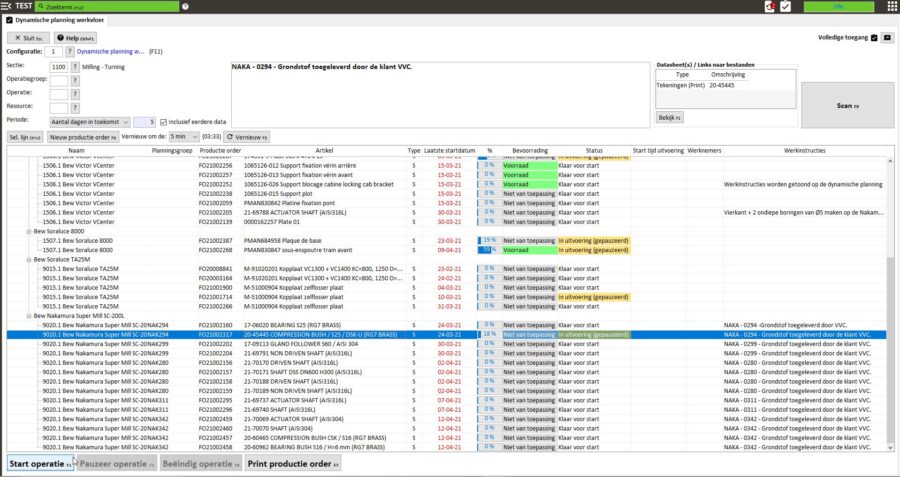900x477 pixels.
Task: Click the Periode days field showing 5
Action: click(145, 122)
